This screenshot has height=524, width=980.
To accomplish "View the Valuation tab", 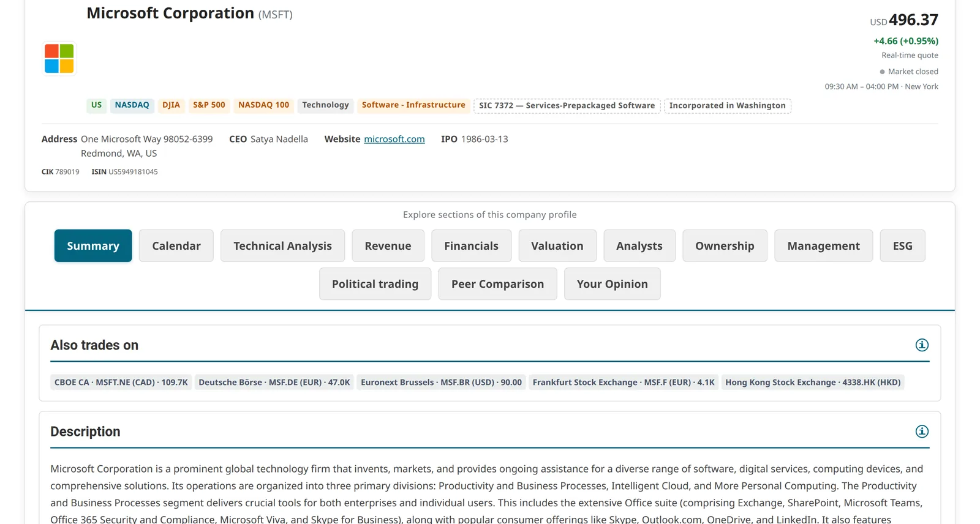I will pyautogui.click(x=557, y=245).
